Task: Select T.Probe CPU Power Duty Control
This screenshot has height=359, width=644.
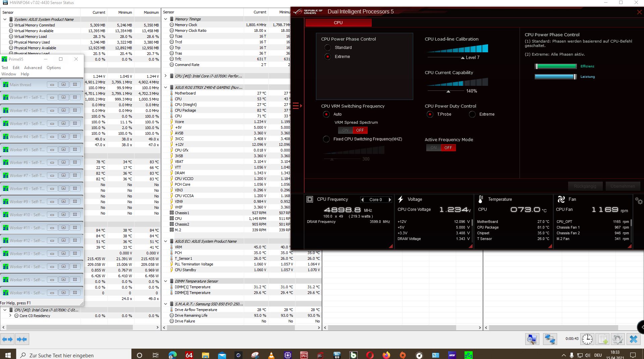Action: 430,114
